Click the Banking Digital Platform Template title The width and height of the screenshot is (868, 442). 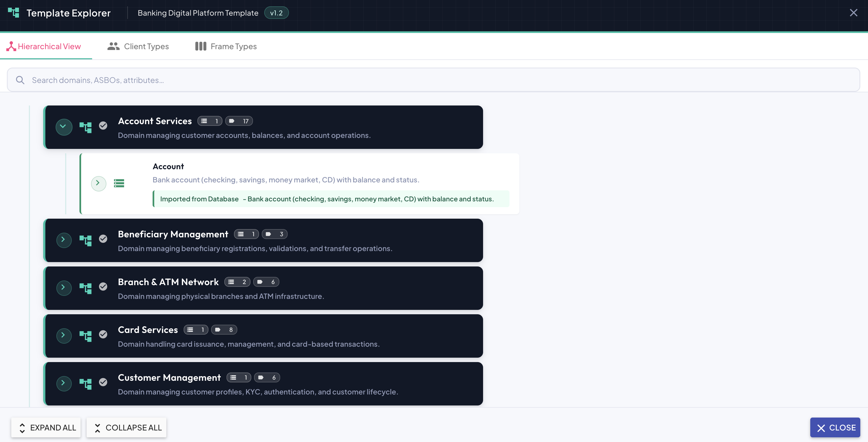pos(198,13)
